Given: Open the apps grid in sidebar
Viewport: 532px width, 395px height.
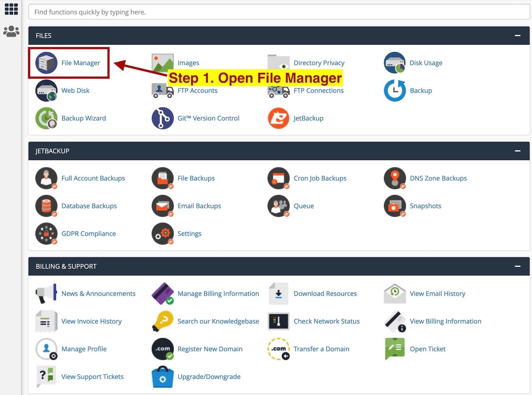Looking at the screenshot, I should [11, 9].
